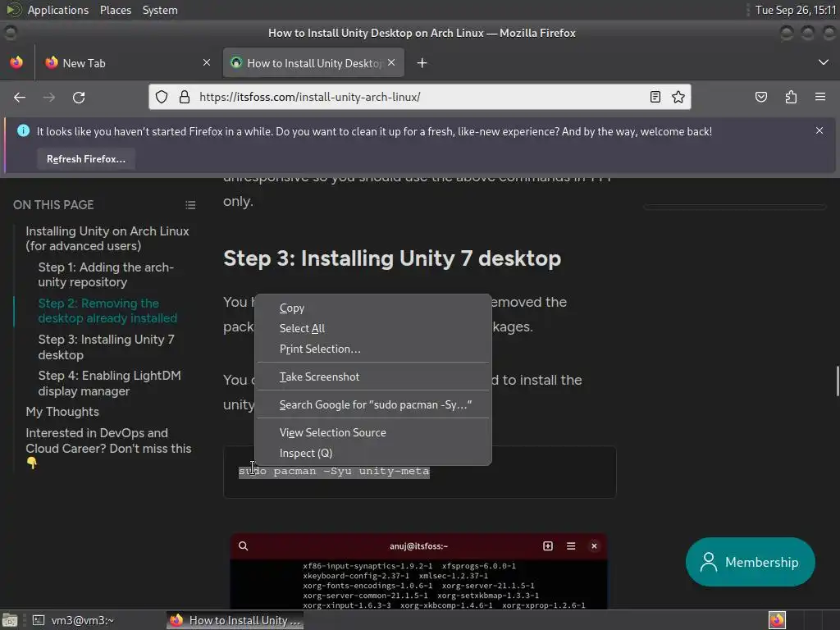Screen dimensions: 840x630
Task: Click Firefox tray icon in bottom panel
Action: coord(777,620)
